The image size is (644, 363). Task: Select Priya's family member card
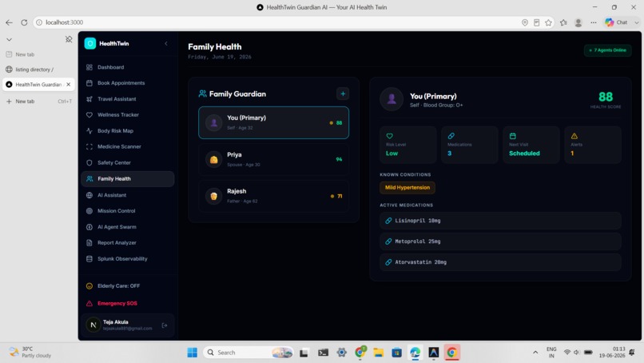pos(273,159)
